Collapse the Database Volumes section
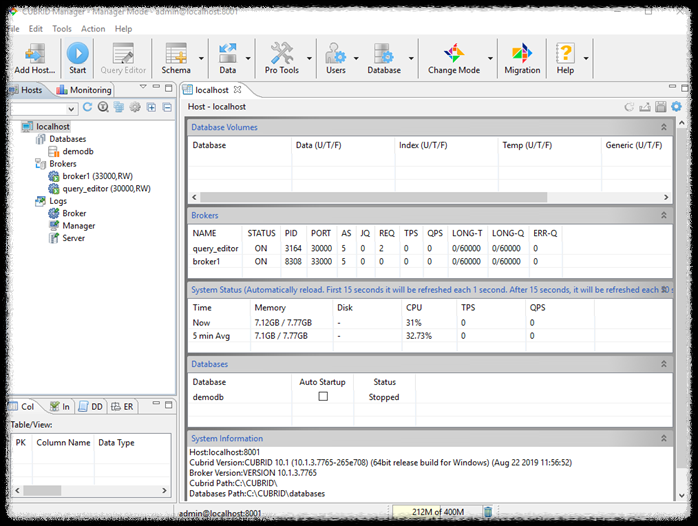This screenshot has height=526, width=698. 664,127
